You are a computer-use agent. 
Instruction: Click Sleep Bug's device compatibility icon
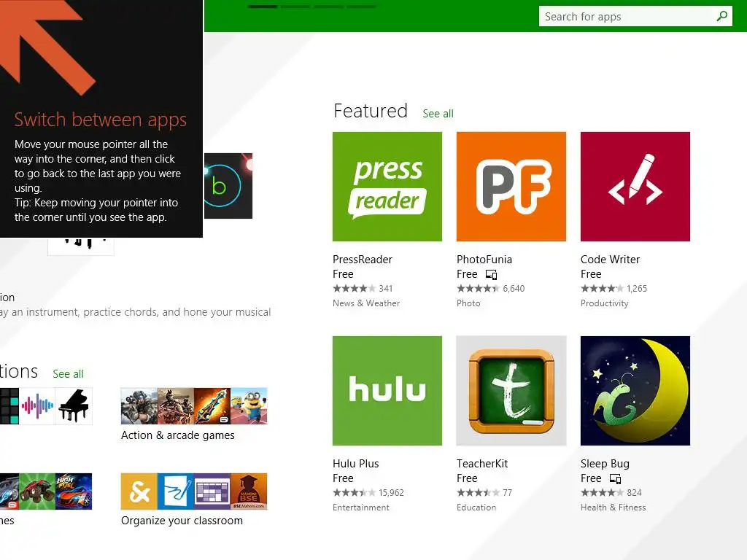[615, 478]
